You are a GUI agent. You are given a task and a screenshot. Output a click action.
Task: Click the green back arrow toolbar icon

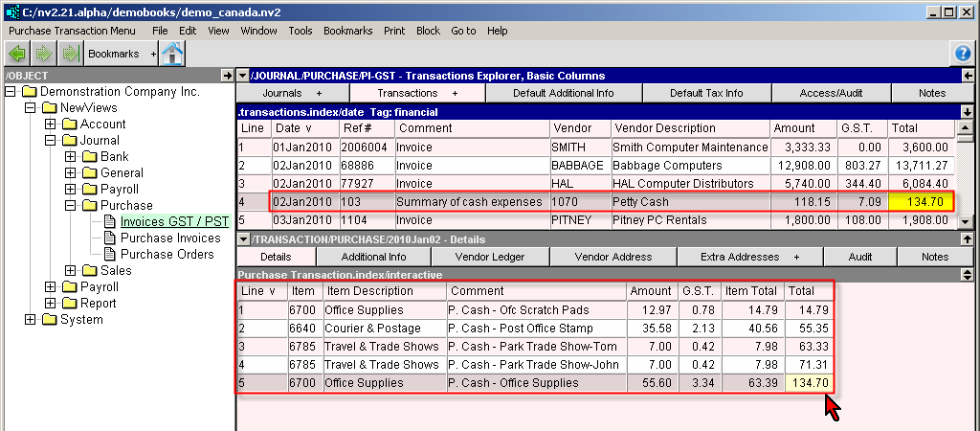point(16,54)
